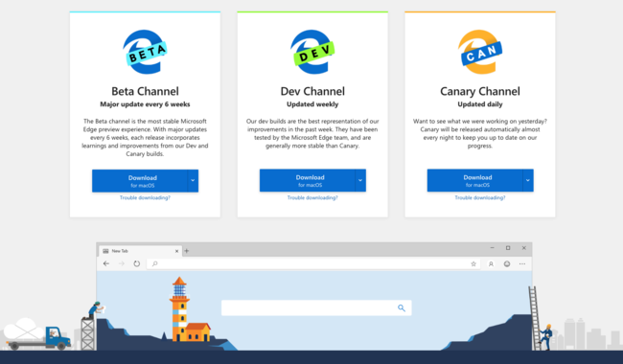Minimize the illustrated browser window
Screen dimensions: 623x364
point(492,248)
